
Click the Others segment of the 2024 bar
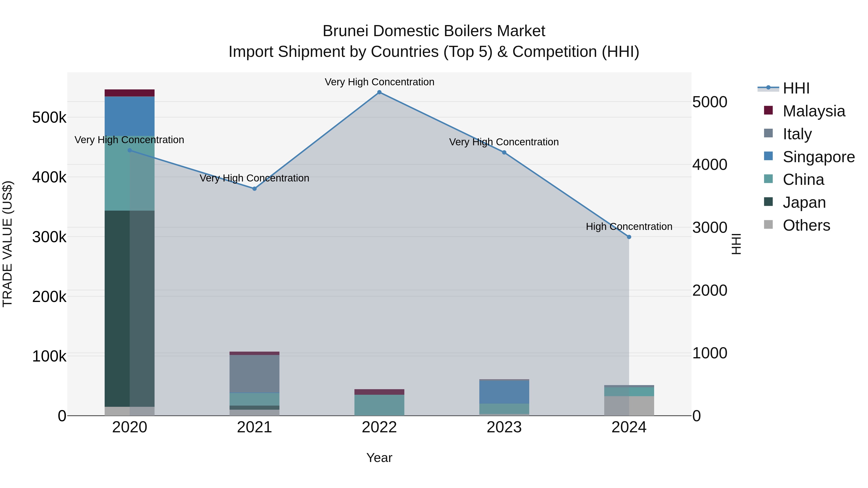coord(629,406)
